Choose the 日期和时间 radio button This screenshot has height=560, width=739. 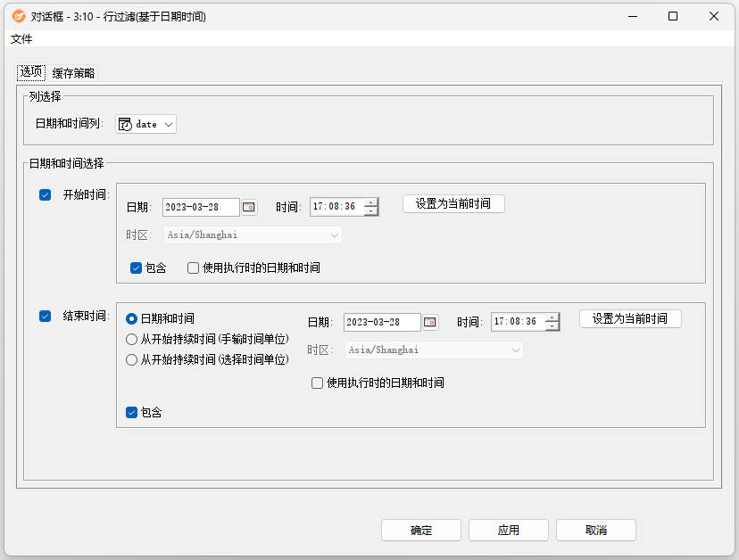pyautogui.click(x=132, y=318)
